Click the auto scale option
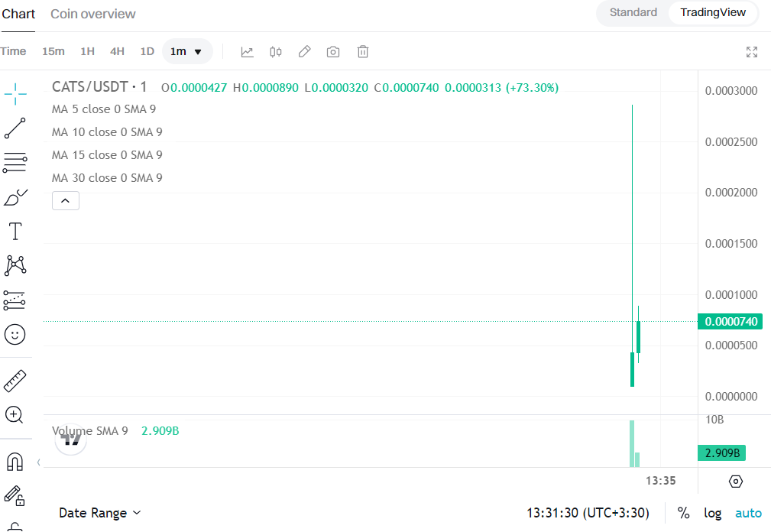 [x=748, y=513]
